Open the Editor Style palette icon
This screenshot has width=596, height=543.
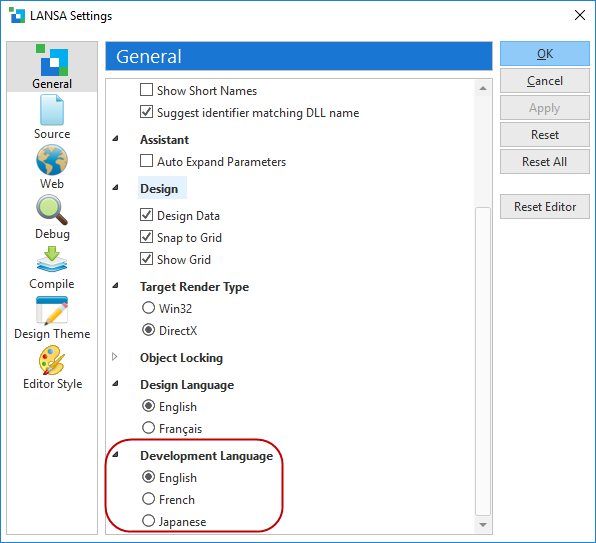tap(52, 360)
